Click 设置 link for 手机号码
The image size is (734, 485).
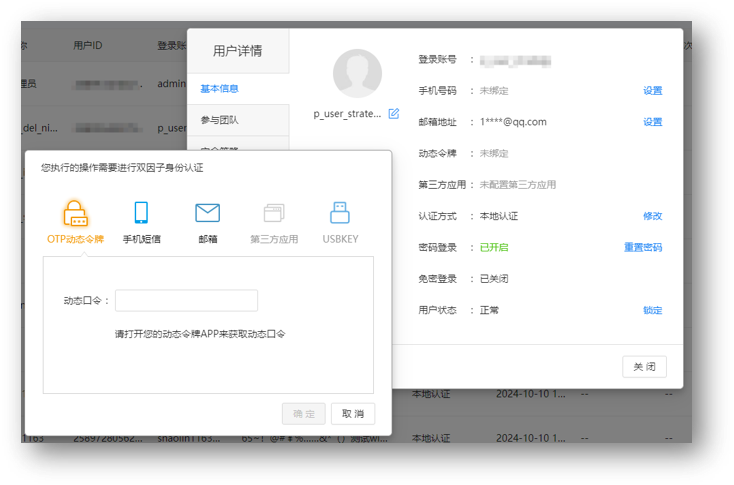(652, 91)
